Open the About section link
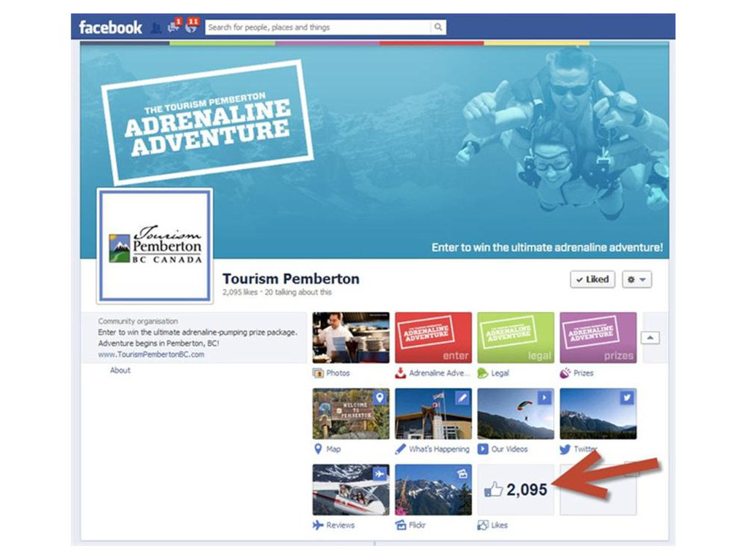The width and height of the screenshot is (747, 560). (120, 370)
